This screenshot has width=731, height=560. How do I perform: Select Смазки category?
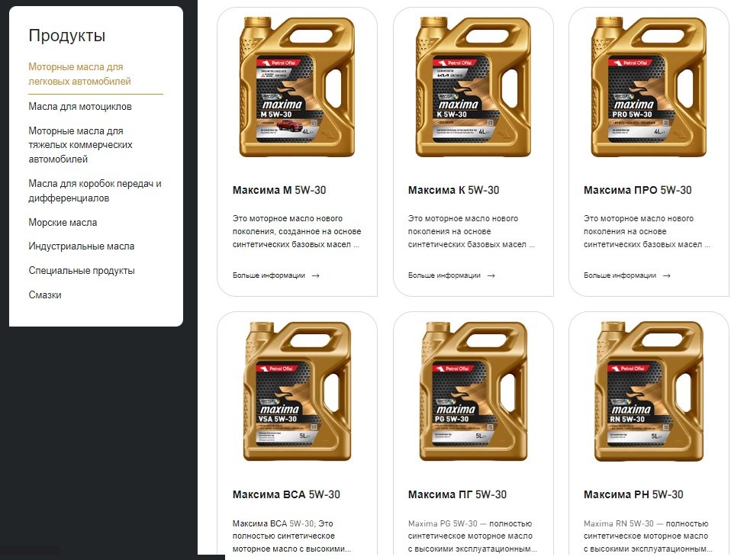coord(45,295)
